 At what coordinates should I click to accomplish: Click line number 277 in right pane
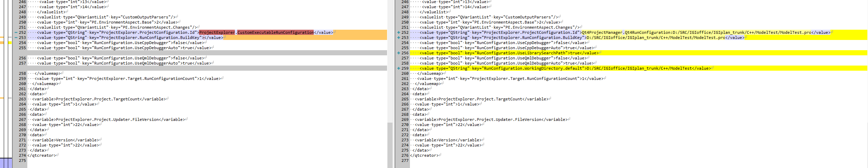tap(405, 160)
